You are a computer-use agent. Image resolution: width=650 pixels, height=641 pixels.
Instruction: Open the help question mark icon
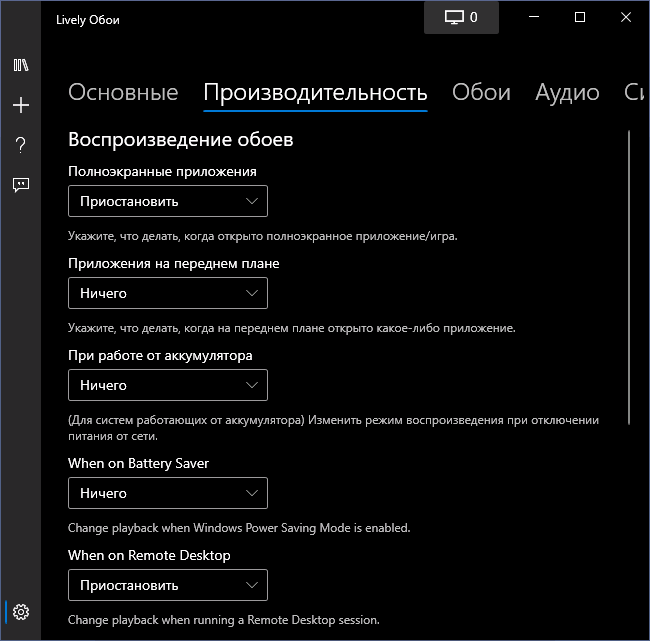pos(21,145)
